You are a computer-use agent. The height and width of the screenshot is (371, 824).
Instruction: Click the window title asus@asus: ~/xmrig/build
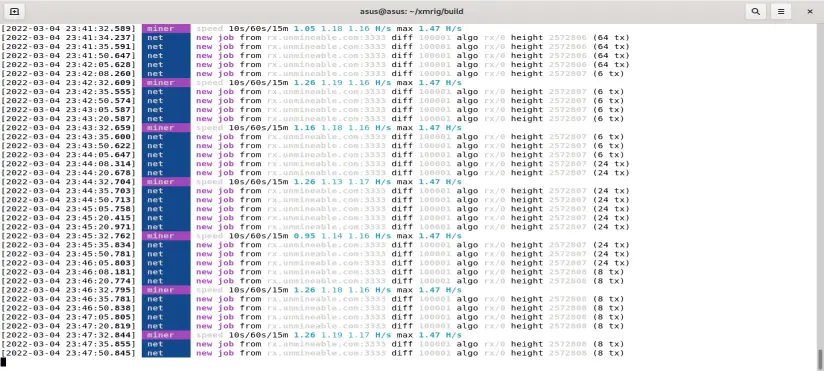(411, 11)
